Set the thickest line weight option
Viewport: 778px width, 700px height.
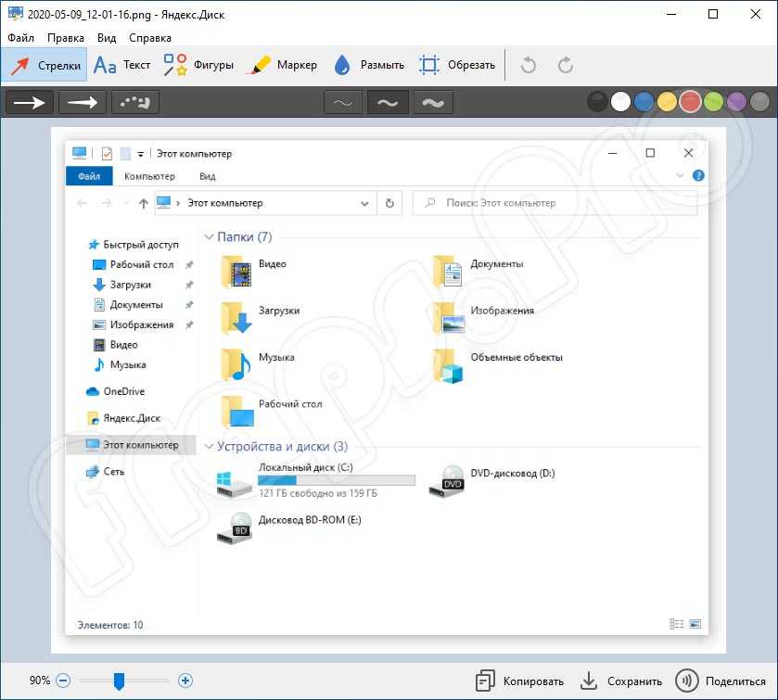432,103
